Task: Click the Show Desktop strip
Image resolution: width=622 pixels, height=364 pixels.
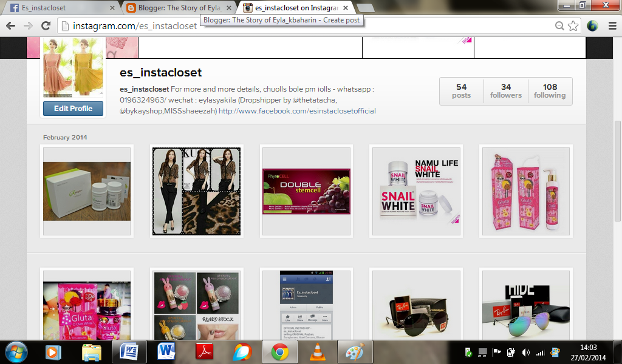Action: (x=618, y=352)
